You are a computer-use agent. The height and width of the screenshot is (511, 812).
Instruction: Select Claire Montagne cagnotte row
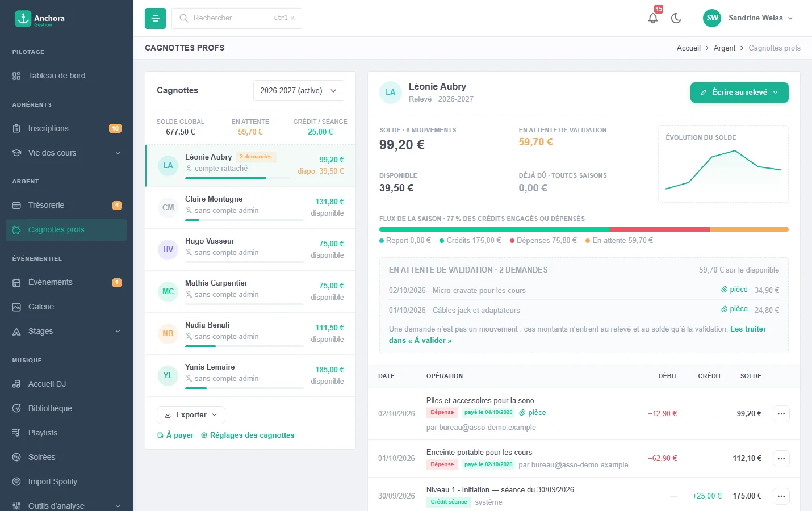point(250,208)
